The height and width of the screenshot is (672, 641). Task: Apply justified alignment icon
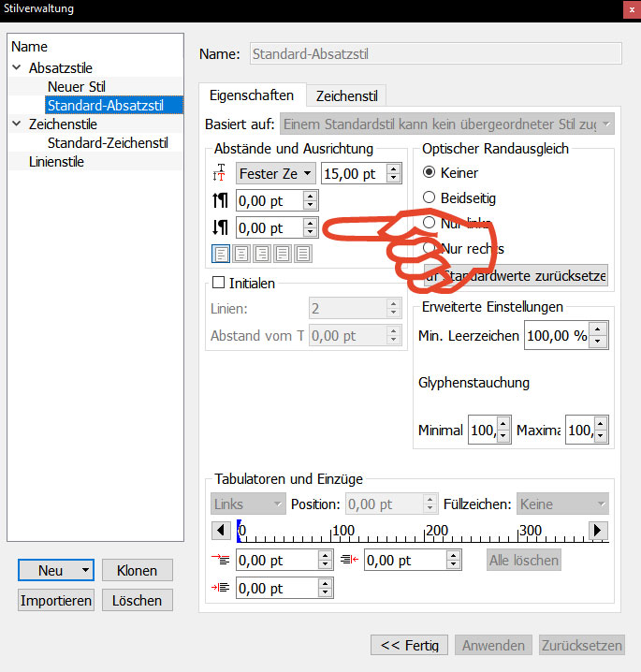(283, 254)
